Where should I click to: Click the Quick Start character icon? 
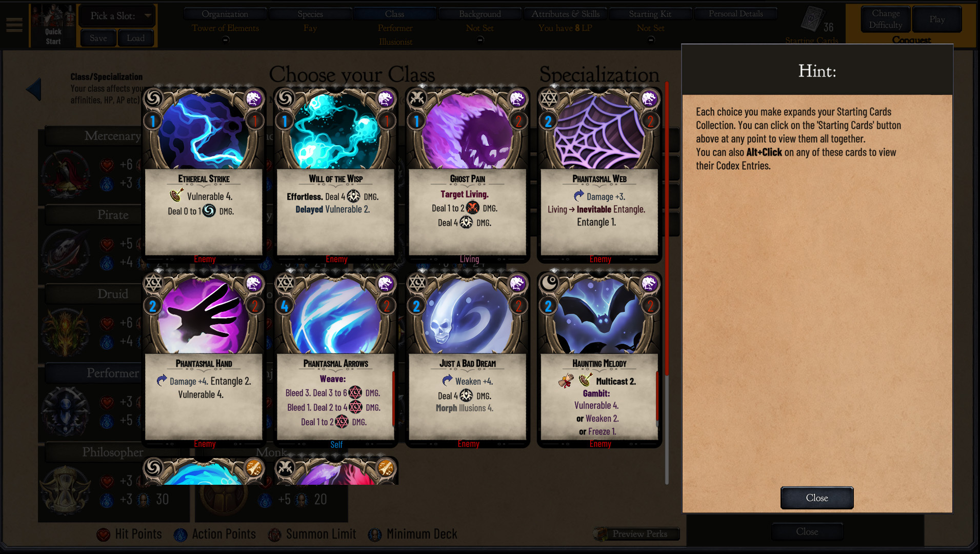pos(53,25)
